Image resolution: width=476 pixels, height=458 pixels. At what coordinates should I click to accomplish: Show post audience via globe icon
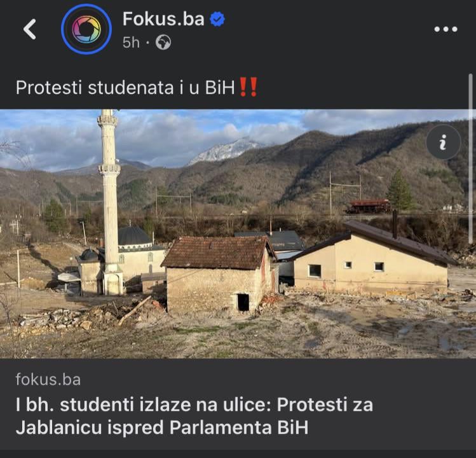click(163, 43)
